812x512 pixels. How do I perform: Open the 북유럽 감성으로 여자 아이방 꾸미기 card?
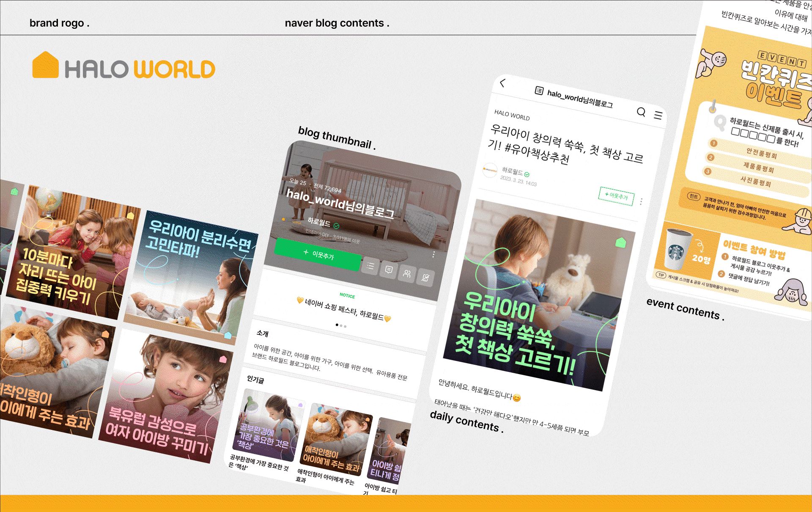click(x=166, y=396)
